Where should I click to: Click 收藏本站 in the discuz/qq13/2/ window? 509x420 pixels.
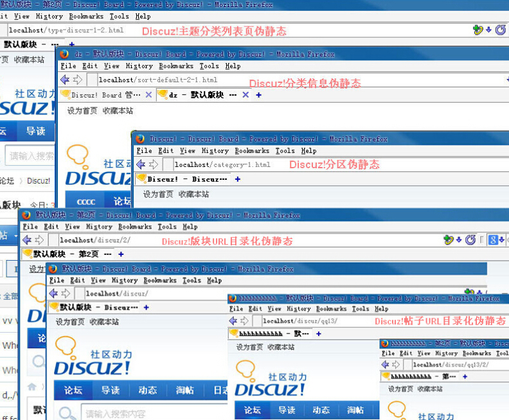[430, 389]
